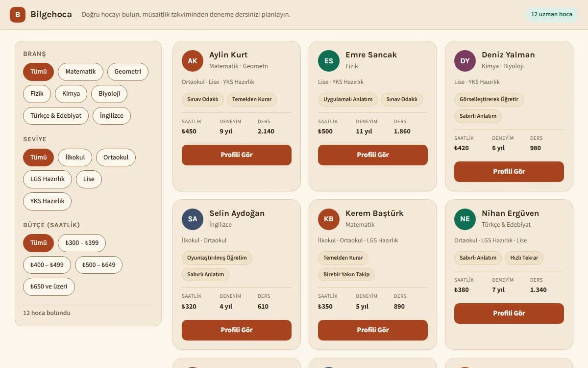Select the Matematik branch filter
This screenshot has height=368, width=588.
[x=80, y=72]
